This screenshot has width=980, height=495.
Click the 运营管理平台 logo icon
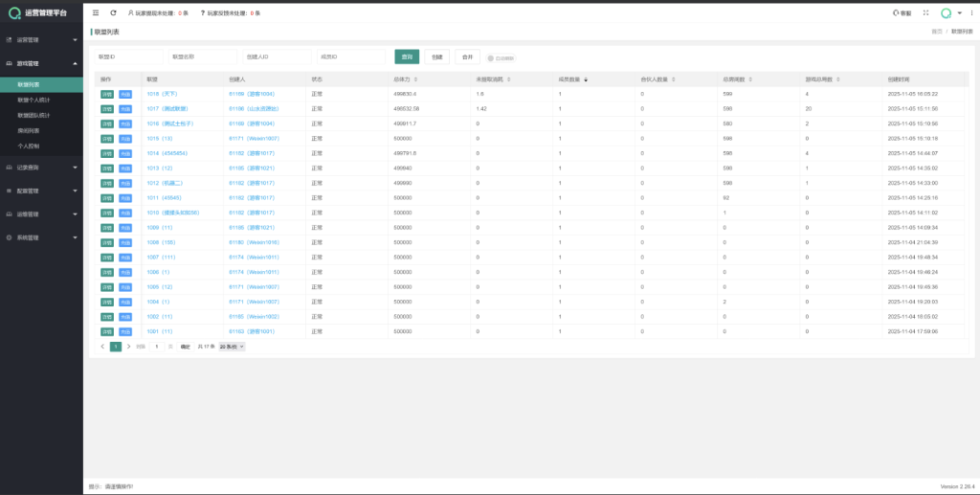(x=14, y=12)
